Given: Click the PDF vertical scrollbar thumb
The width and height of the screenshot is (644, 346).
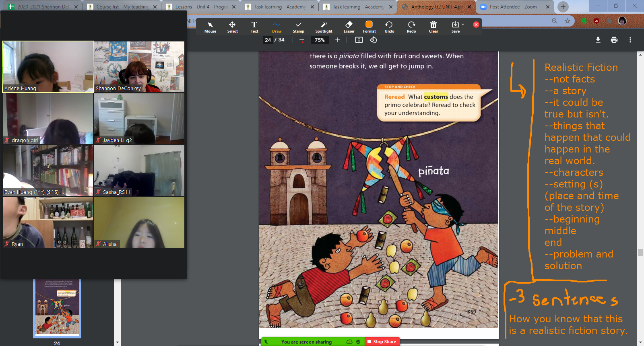Looking at the screenshot, I should pos(640,253).
